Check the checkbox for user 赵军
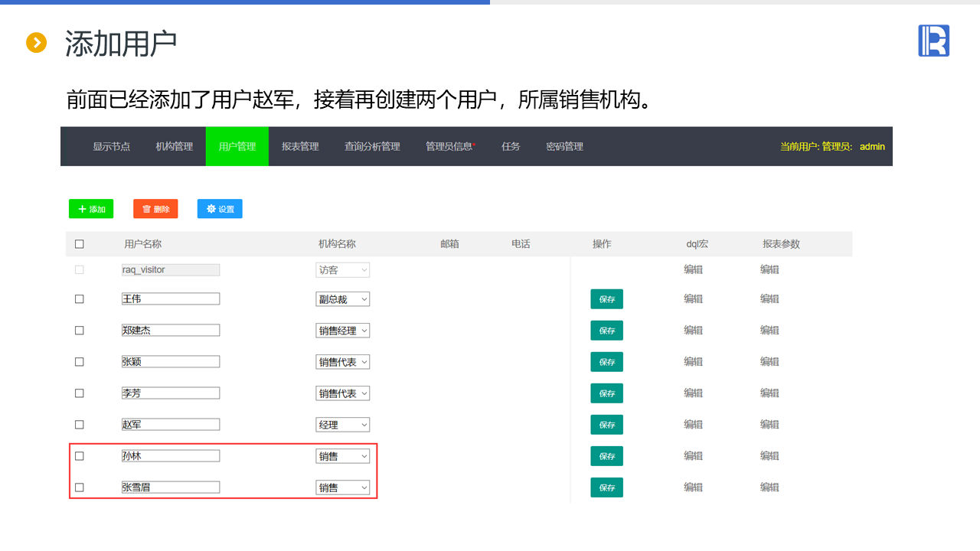The height and width of the screenshot is (551, 980). pos(80,425)
